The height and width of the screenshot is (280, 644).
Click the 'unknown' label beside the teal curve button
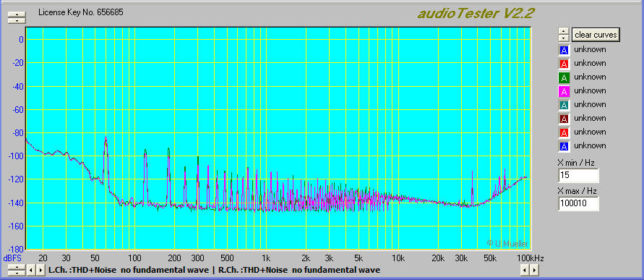590,104
